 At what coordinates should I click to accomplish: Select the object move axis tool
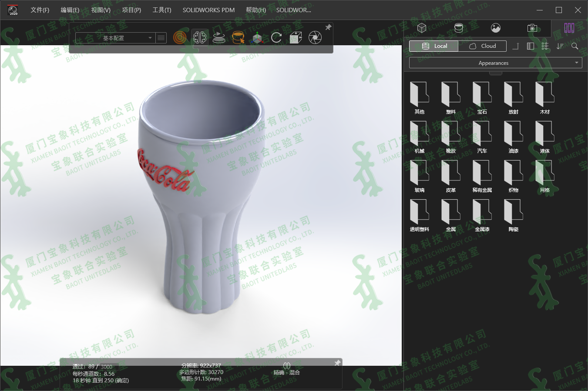click(257, 38)
